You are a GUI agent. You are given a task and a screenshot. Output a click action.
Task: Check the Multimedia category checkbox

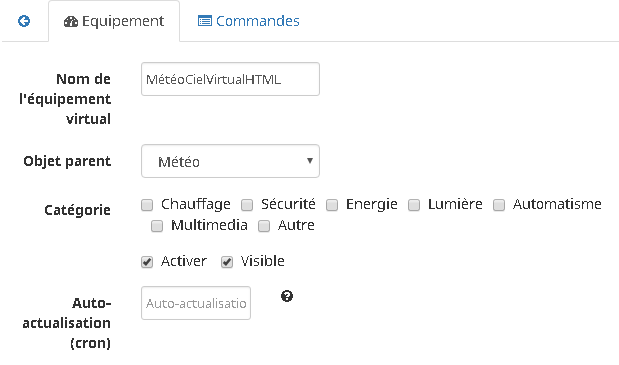[x=157, y=226]
